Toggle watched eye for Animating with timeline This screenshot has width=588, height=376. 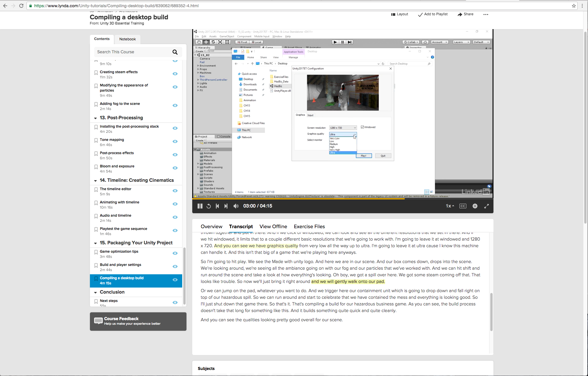[x=175, y=204]
